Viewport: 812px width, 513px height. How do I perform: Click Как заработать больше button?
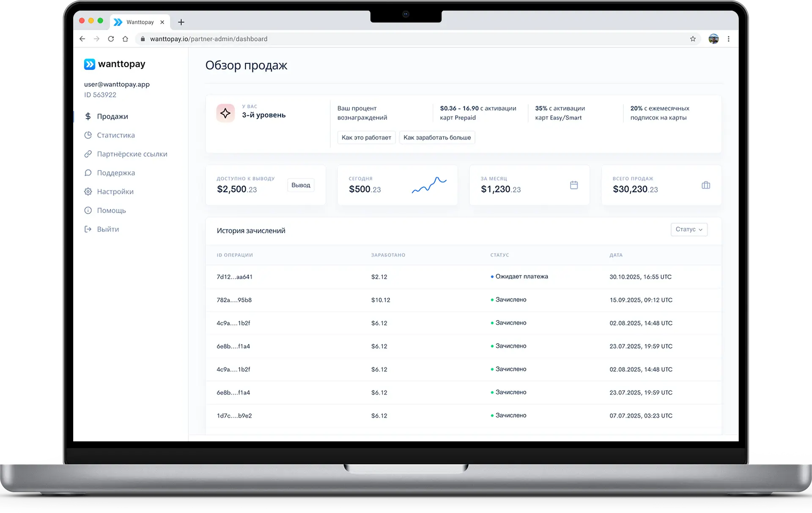pyautogui.click(x=437, y=138)
